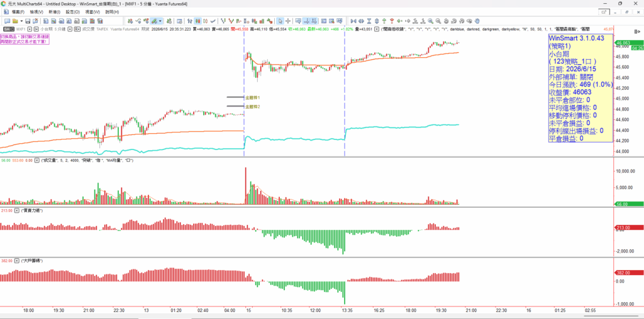This screenshot has width=644, height=319.
Task: Expand the dropdown after 5 分鐘 interval
Action: [70, 29]
